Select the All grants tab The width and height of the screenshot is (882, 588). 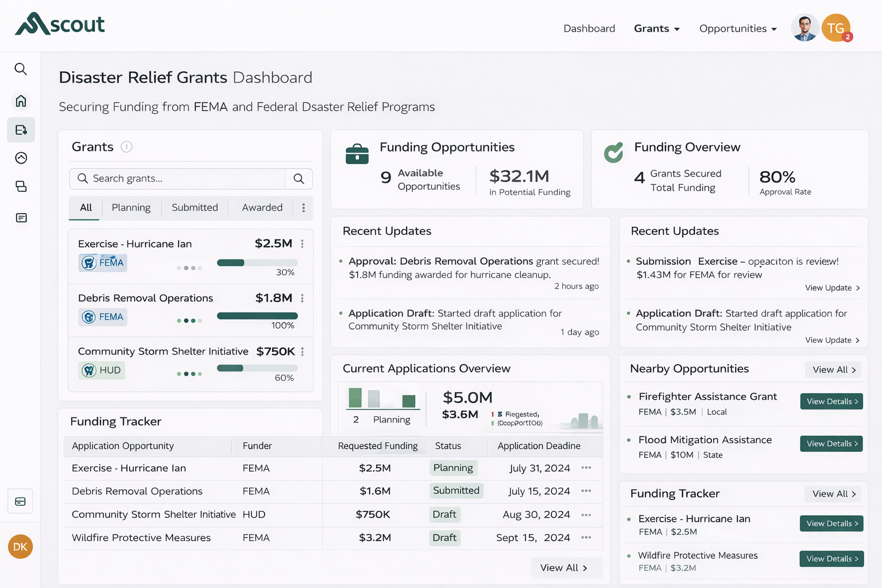click(86, 208)
